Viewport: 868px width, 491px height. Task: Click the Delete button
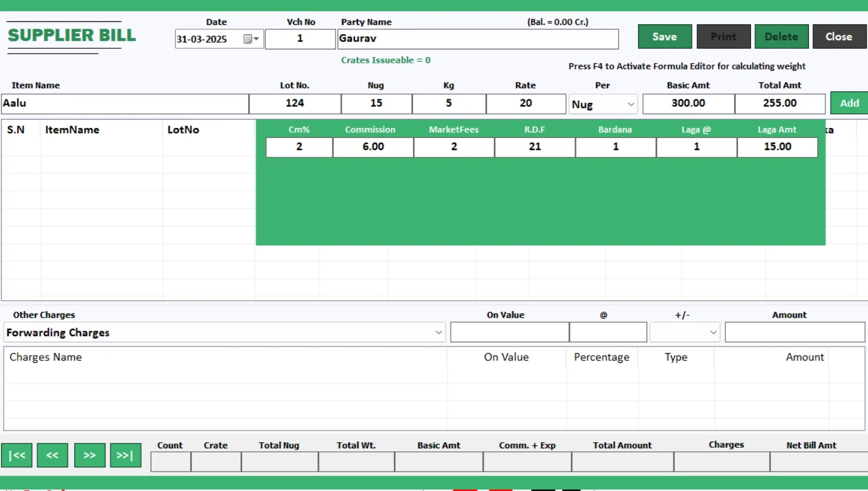781,37
